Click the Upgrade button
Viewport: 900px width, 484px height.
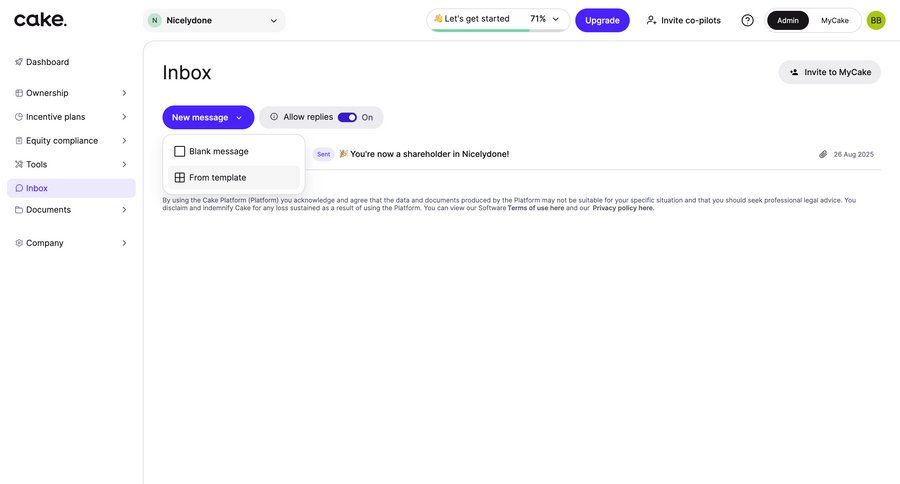(x=602, y=20)
